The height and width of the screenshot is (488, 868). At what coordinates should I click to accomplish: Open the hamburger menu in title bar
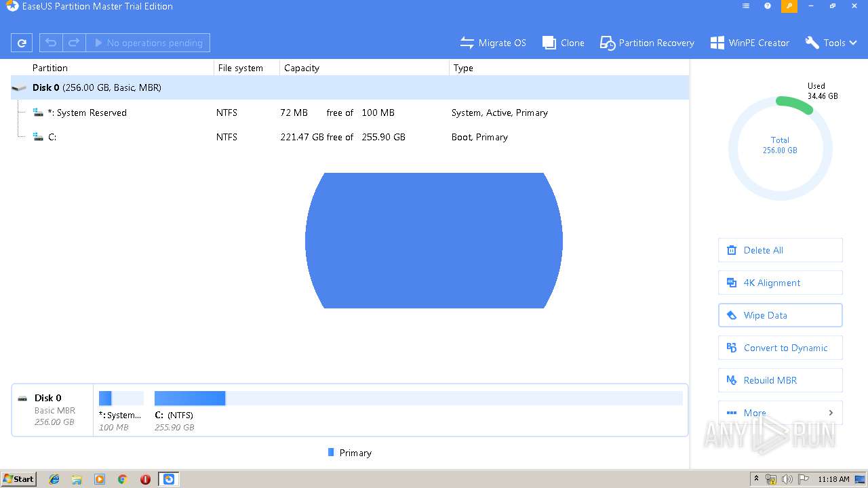[746, 6]
